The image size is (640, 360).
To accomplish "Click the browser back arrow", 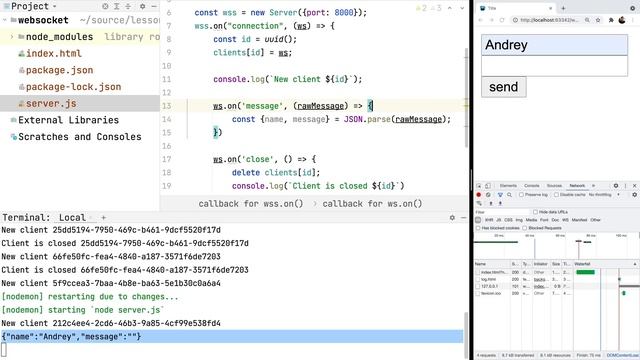I will point(480,20).
